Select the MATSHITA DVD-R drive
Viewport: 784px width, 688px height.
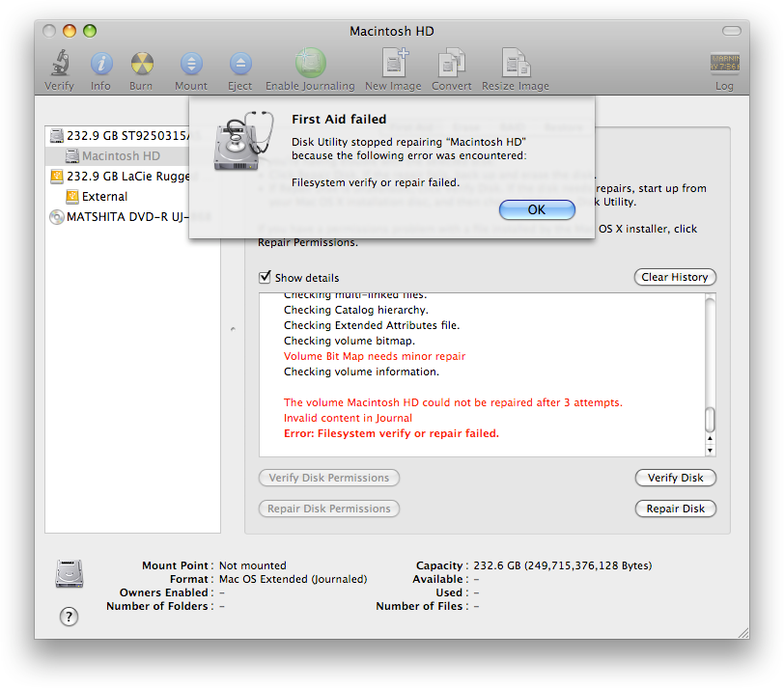[x=126, y=216]
